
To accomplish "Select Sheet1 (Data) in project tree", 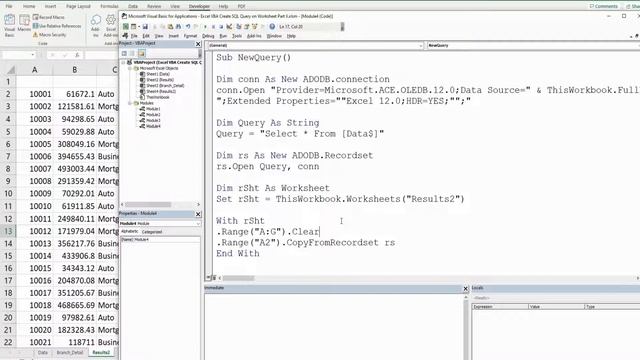I will point(155,74).
